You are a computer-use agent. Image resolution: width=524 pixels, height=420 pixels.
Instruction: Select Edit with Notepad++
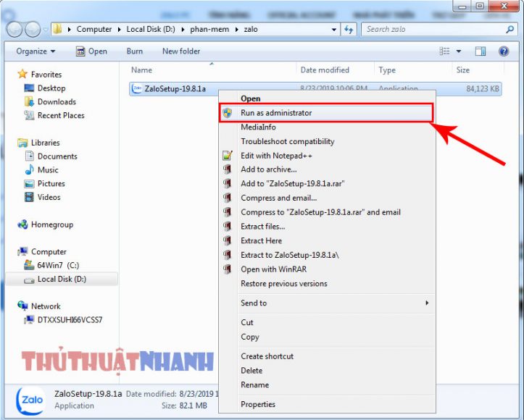coord(327,156)
